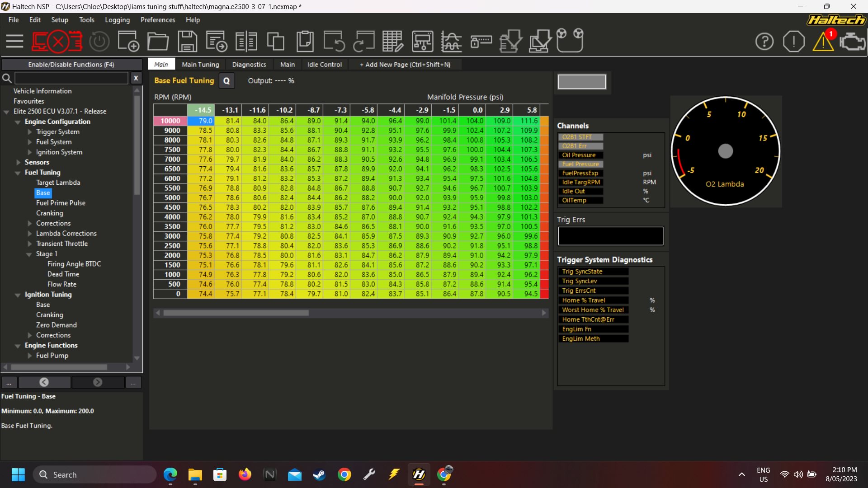Open File Explorer in the taskbar
The height and width of the screenshot is (488, 868).
pyautogui.click(x=195, y=474)
